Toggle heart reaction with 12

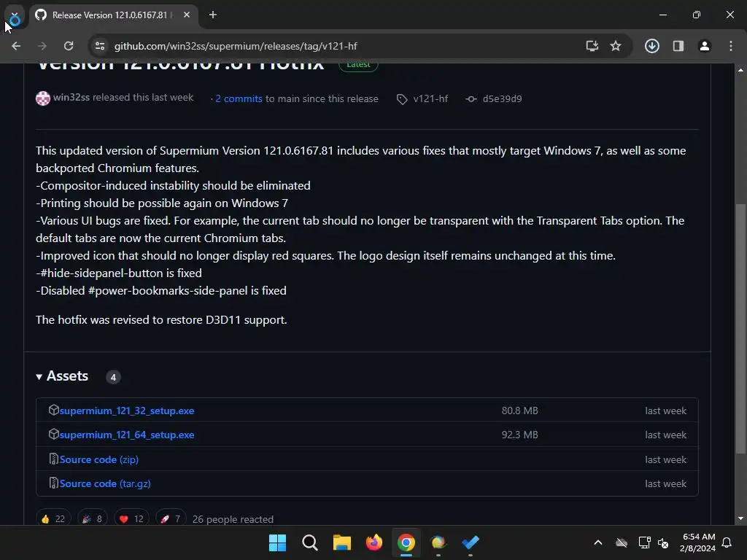[132, 518]
